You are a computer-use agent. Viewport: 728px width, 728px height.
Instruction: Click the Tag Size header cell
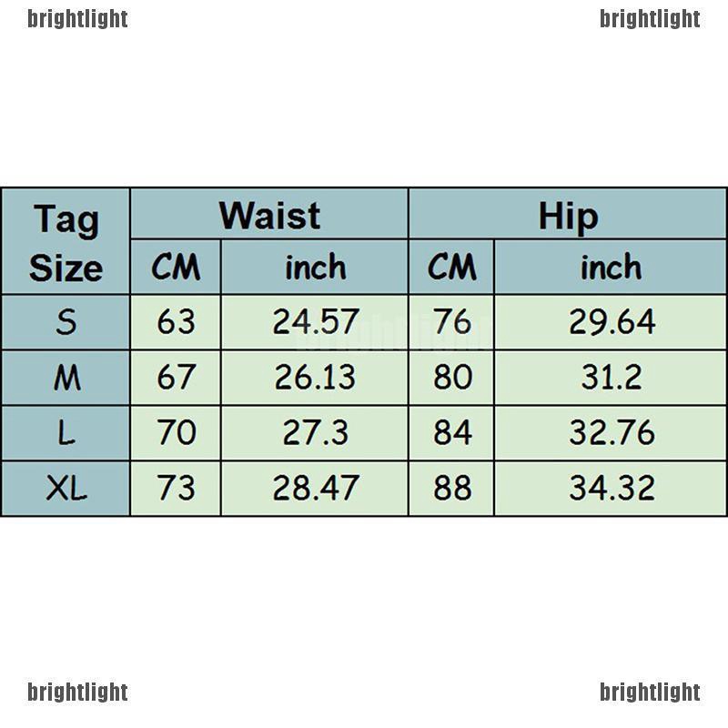point(66,243)
